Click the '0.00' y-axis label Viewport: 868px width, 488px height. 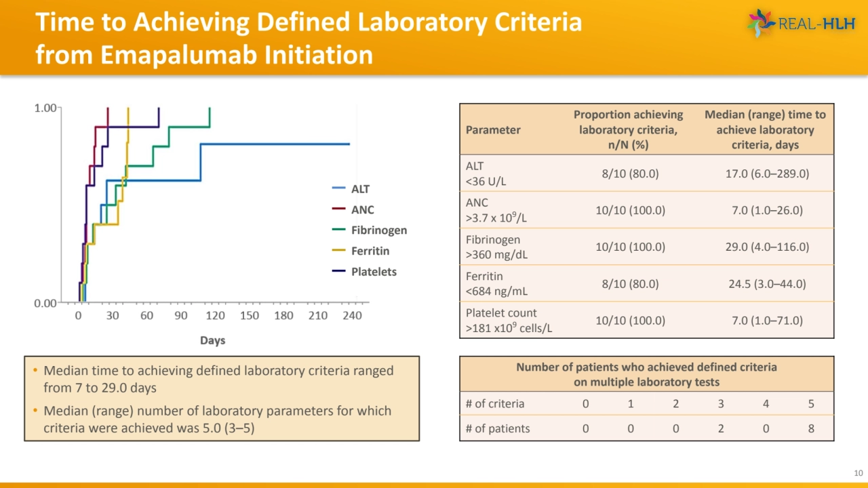[x=45, y=303]
